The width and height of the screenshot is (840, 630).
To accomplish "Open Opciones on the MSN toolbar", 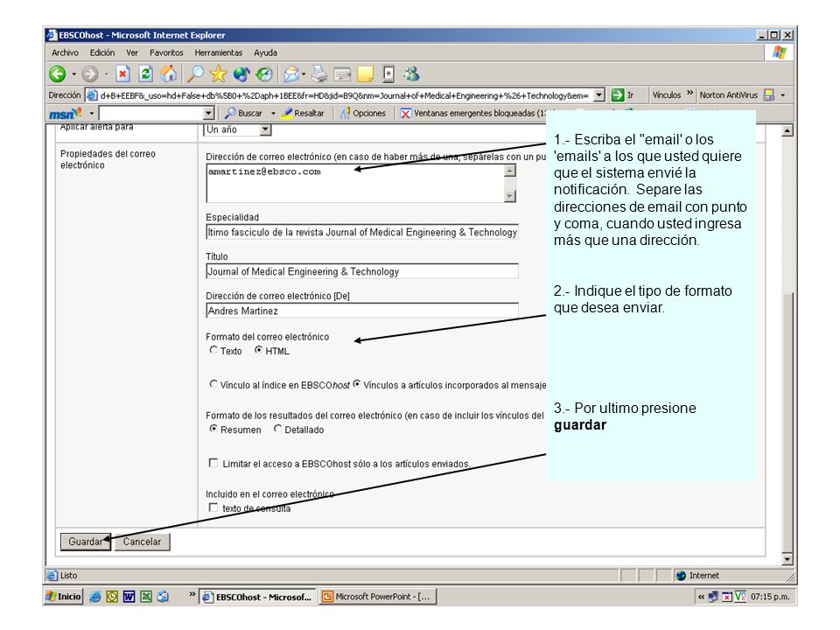I will tap(363, 114).
